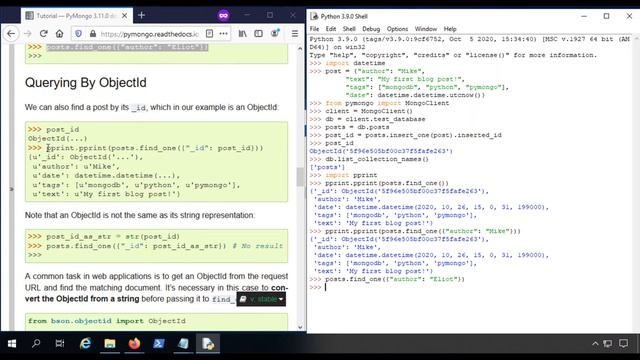The height and width of the screenshot is (360, 640).
Task: Open Help menu in IDLE
Action: coord(450,29)
